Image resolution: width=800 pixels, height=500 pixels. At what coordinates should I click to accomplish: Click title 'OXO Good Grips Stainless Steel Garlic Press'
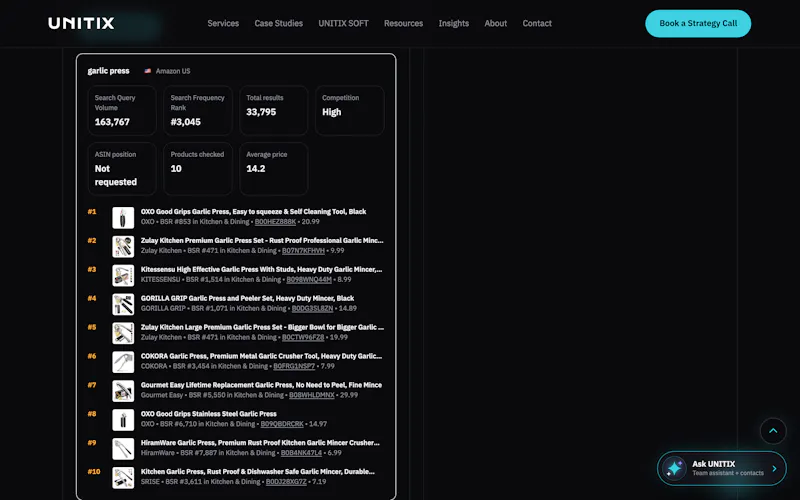(209, 414)
